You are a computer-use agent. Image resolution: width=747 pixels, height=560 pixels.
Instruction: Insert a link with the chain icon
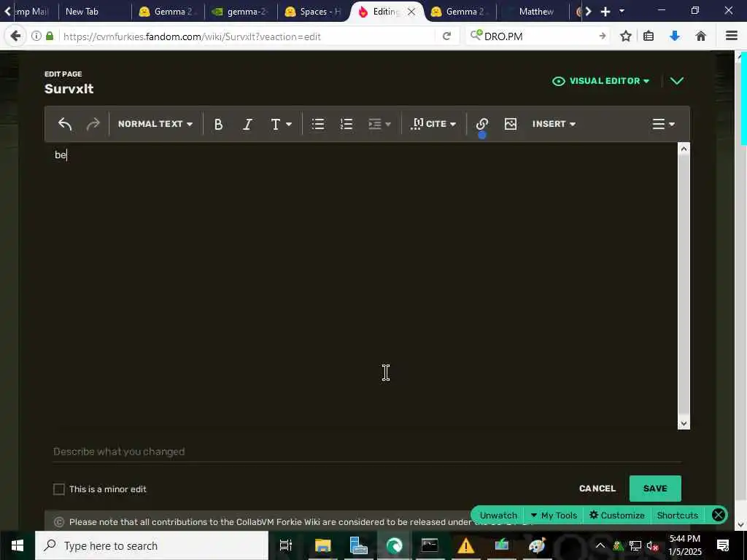(481, 124)
